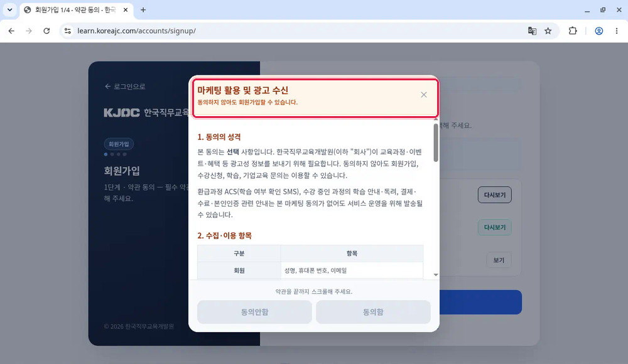This screenshot has height=364, width=628.
Task: Click the 1. 동의의 성격 heading
Action: pos(219,137)
